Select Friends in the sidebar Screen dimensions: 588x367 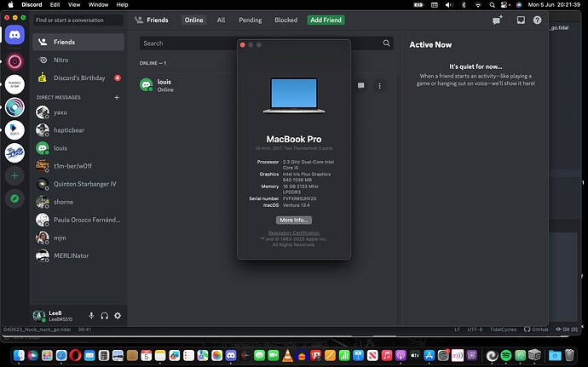tap(78, 42)
